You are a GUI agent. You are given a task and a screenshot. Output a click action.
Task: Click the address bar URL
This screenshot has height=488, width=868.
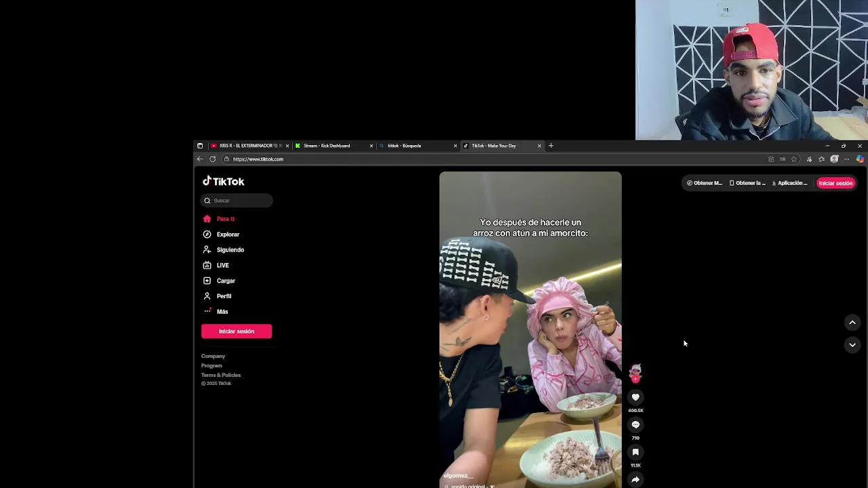[x=258, y=159]
